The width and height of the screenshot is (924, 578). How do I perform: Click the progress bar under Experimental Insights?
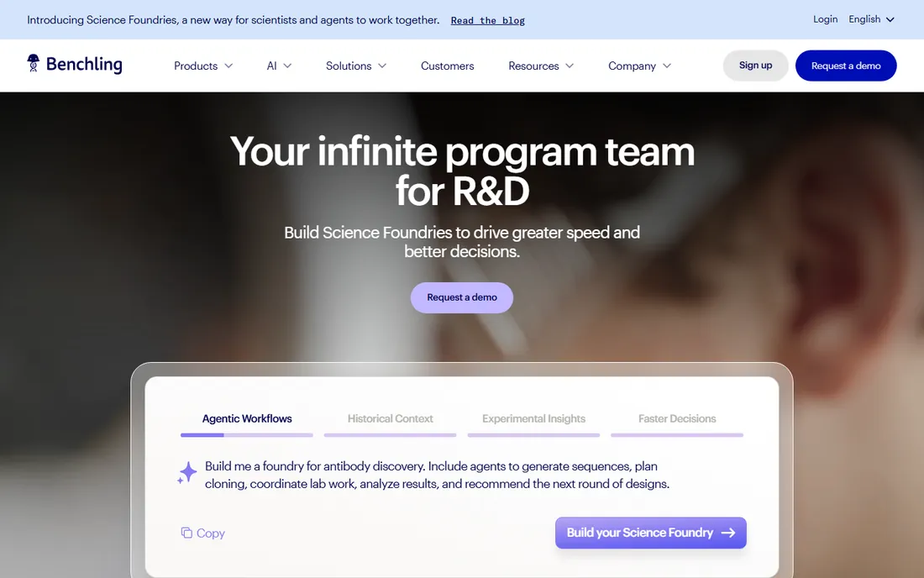(534, 435)
